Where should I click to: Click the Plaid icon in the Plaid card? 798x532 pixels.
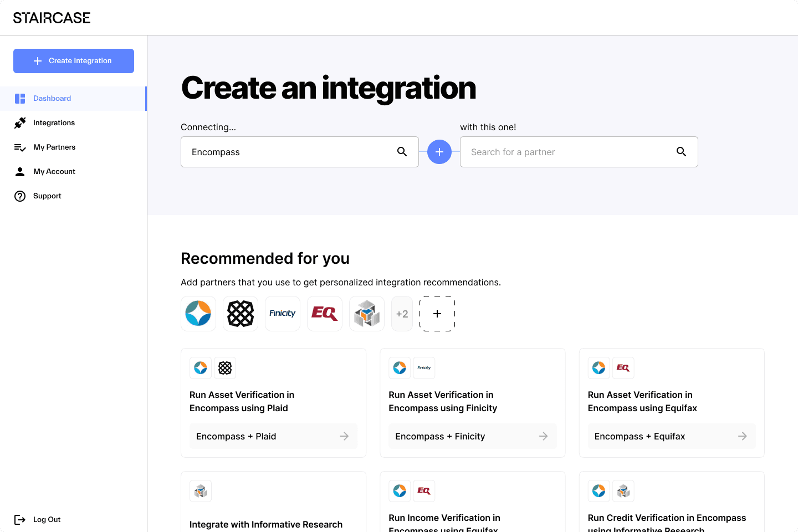tap(225, 368)
